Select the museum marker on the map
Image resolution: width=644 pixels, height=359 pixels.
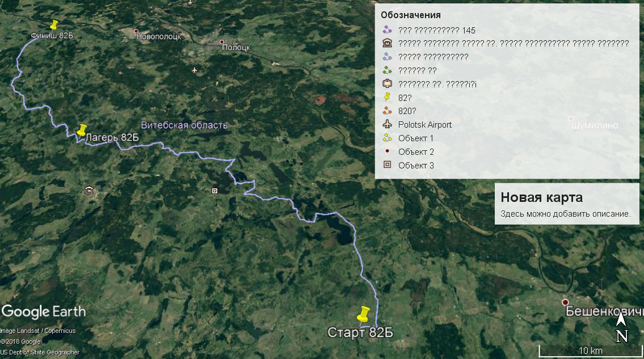tap(89, 189)
